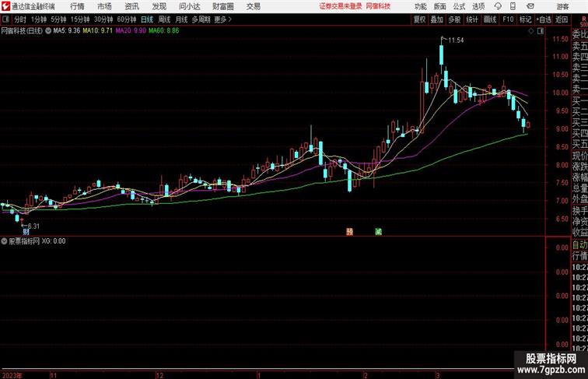This screenshot has width=588, height=379.
Task: Open the 功能 menu
Action: [420, 6]
